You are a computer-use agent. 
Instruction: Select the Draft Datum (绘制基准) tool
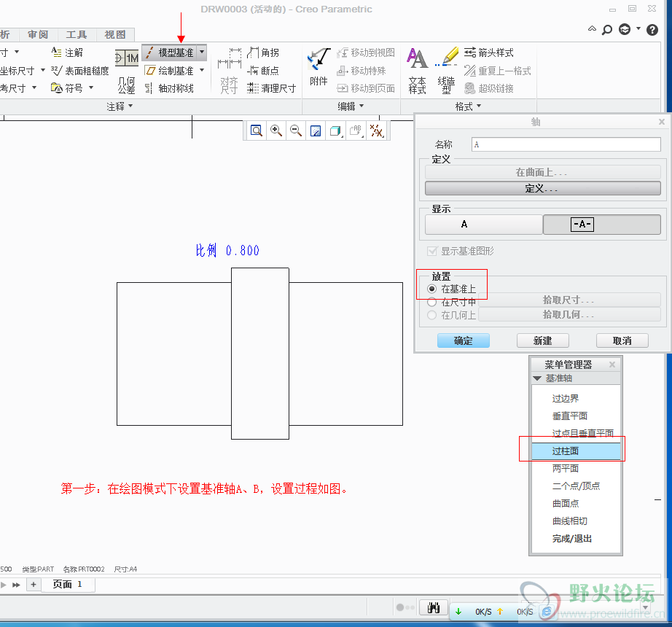(170, 70)
